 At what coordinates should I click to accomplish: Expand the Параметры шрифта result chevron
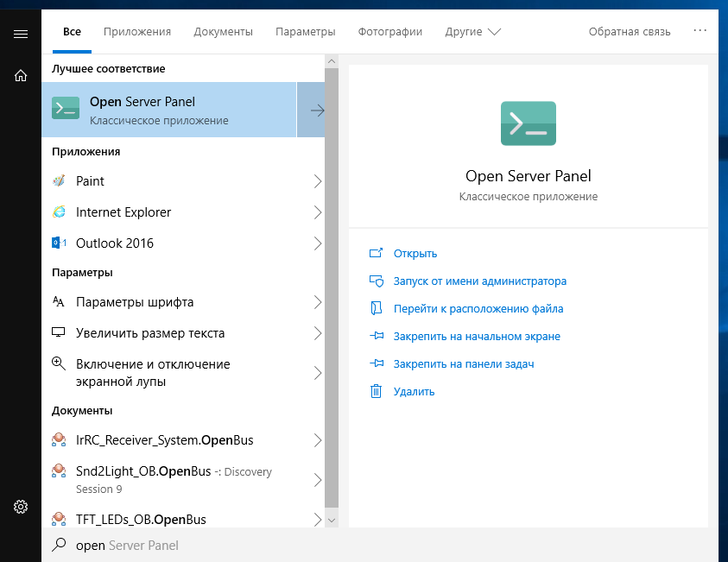click(x=318, y=302)
